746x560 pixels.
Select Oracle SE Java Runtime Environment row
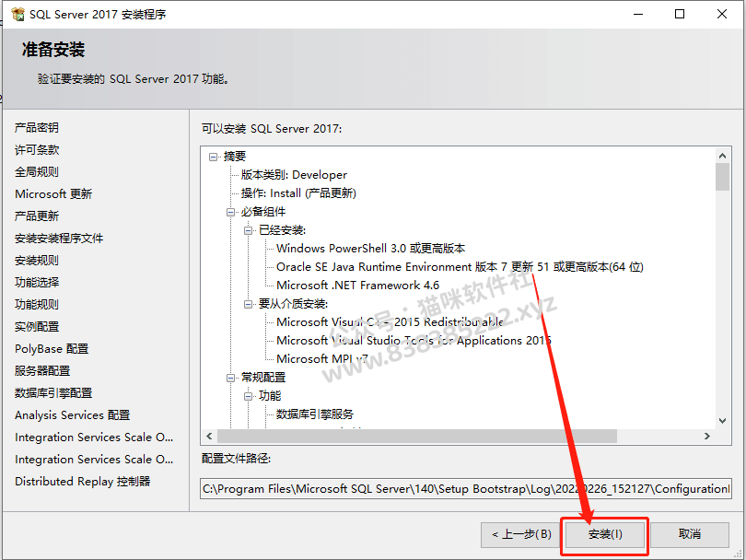coord(460,267)
